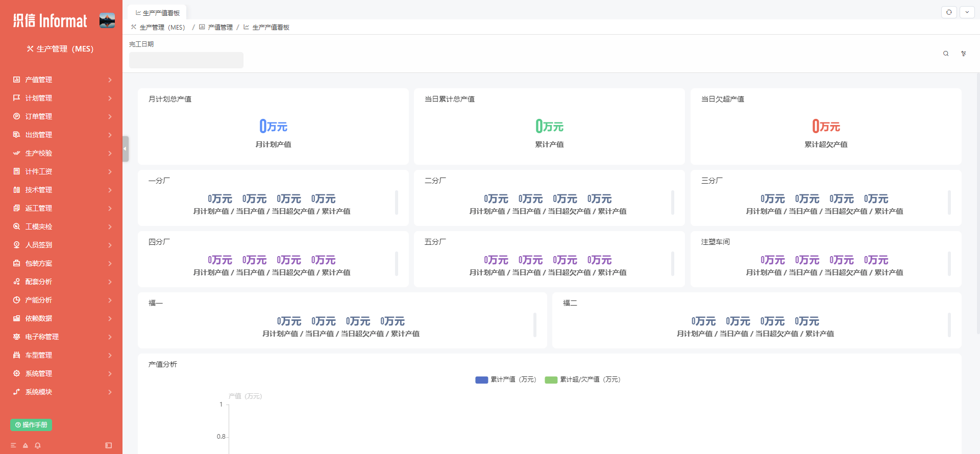Image resolution: width=980 pixels, height=454 pixels.
Task: Toggle the blue 累计产值 legend series
Action: pos(505,380)
